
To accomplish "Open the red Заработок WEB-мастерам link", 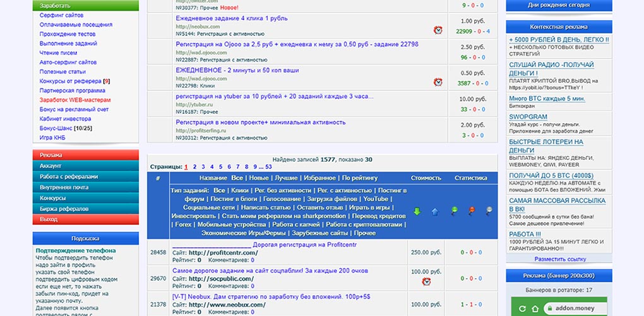I will pyautogui.click(x=75, y=100).
